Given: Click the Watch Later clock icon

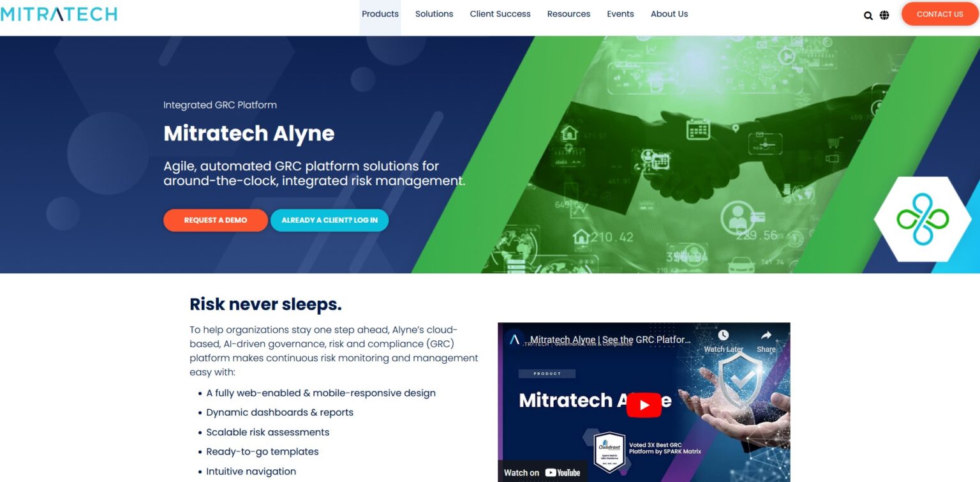Looking at the screenshot, I should tap(723, 335).
